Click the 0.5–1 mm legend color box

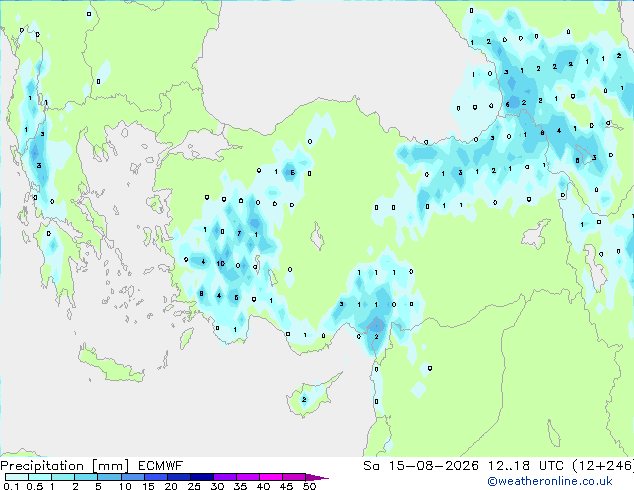click(40, 477)
